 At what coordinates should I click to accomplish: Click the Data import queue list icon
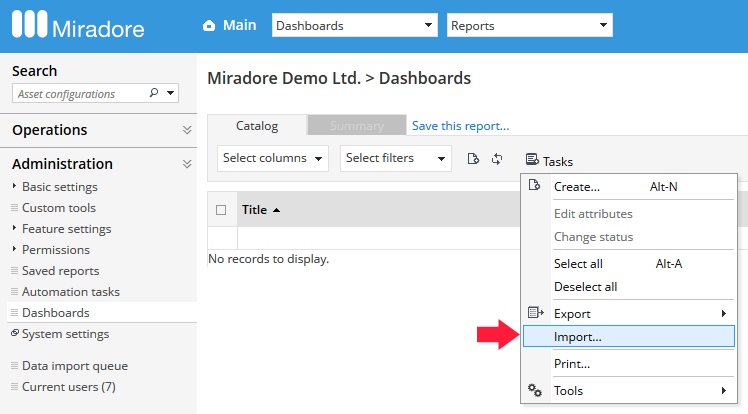pos(14,365)
